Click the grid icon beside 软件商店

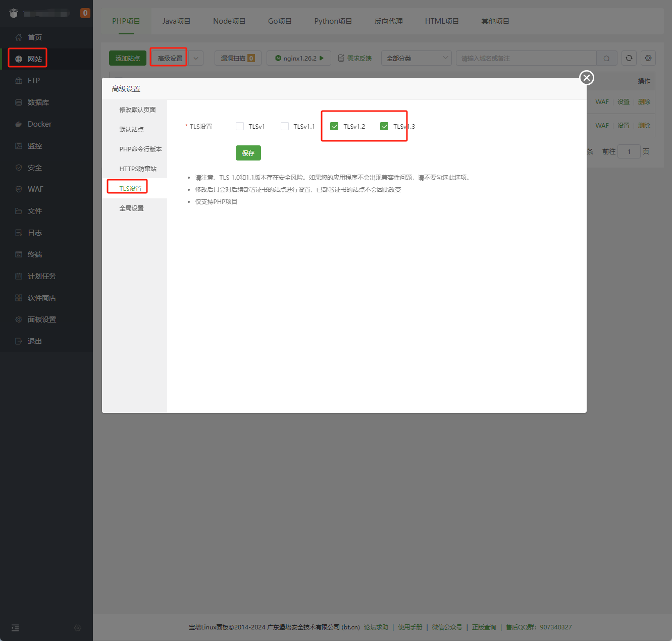[19, 298]
